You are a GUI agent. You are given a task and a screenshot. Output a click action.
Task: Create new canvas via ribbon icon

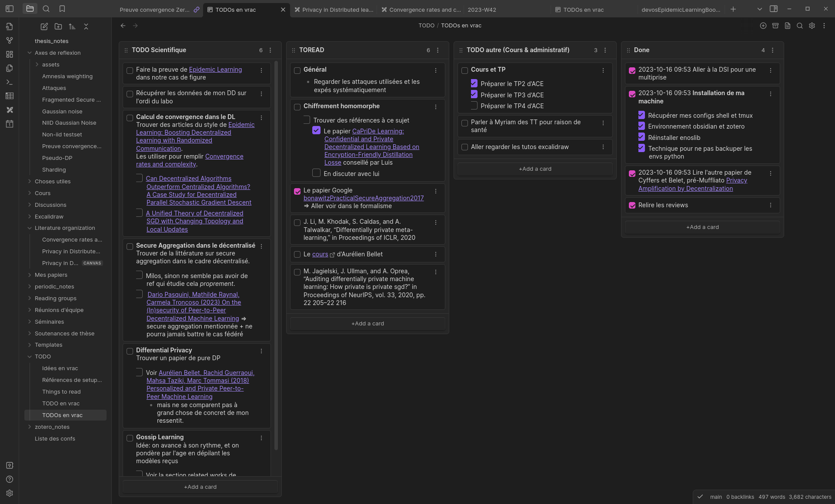pyautogui.click(x=10, y=54)
